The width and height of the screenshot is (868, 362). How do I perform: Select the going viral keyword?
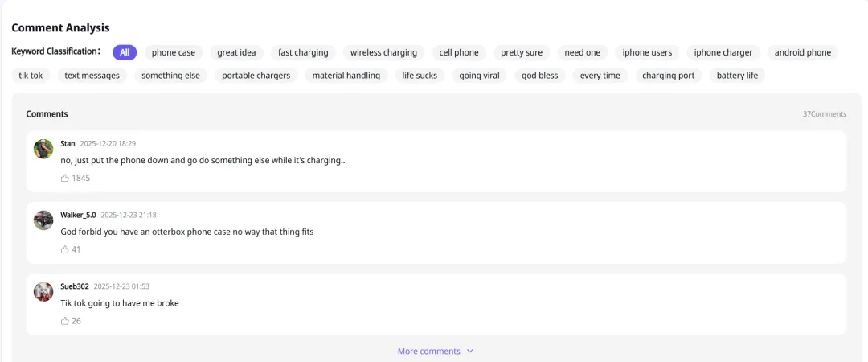pos(479,75)
